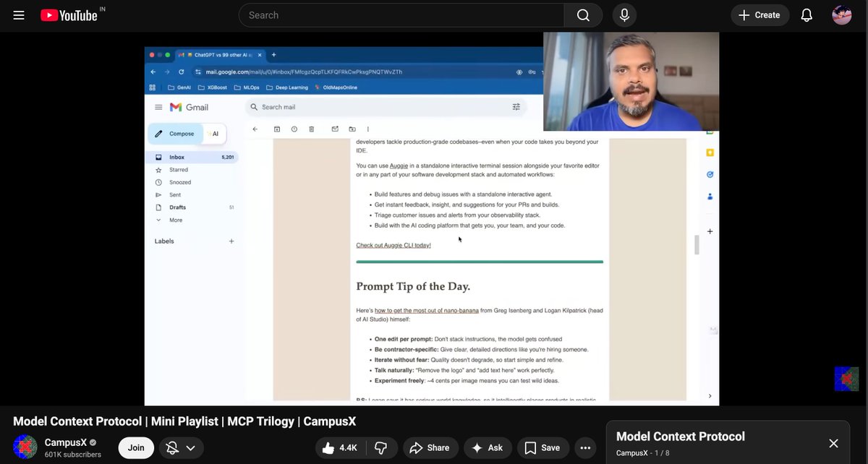Move the email using the folder icon
The height and width of the screenshot is (464, 868).
click(352, 129)
